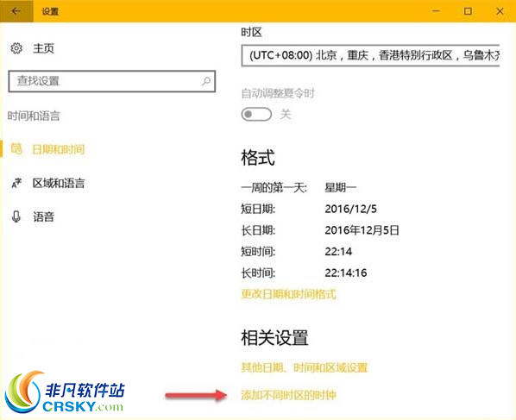Click the 设置 window title text
Viewport: 516px width, 420px height.
point(50,11)
